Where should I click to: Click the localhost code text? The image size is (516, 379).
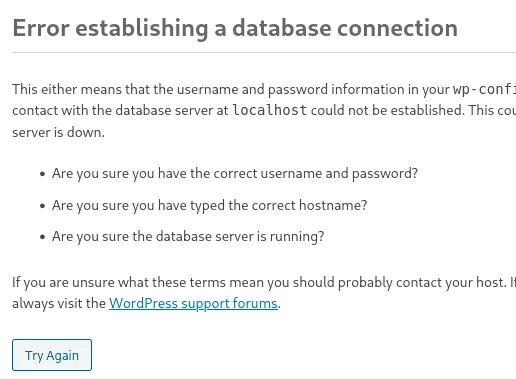coord(269,110)
